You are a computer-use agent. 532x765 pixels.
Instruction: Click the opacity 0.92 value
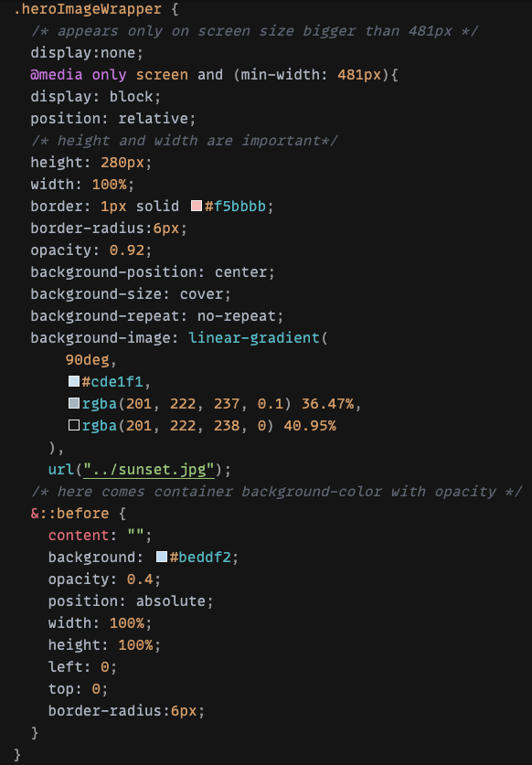pos(127,250)
